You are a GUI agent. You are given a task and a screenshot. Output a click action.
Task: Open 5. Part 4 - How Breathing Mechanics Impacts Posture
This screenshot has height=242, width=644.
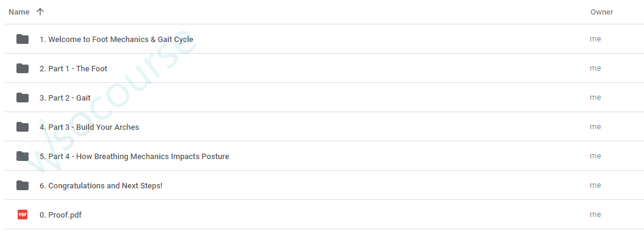(x=135, y=157)
